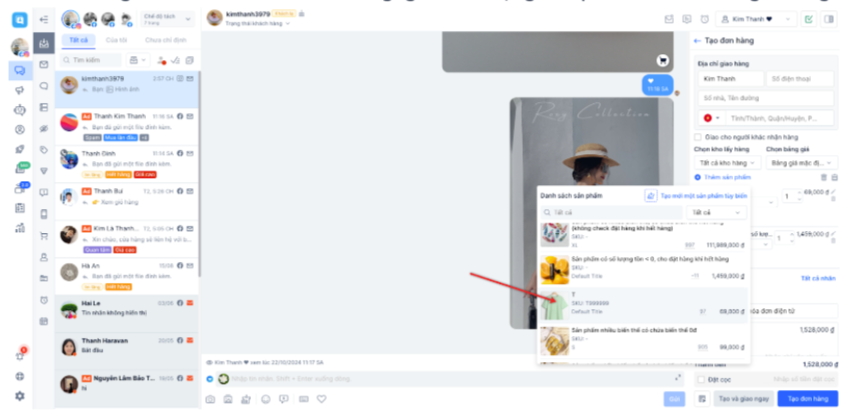The width and height of the screenshot is (849, 414).
Task: Select product Sản phẩm nhiều biến thể
Action: pos(643,341)
